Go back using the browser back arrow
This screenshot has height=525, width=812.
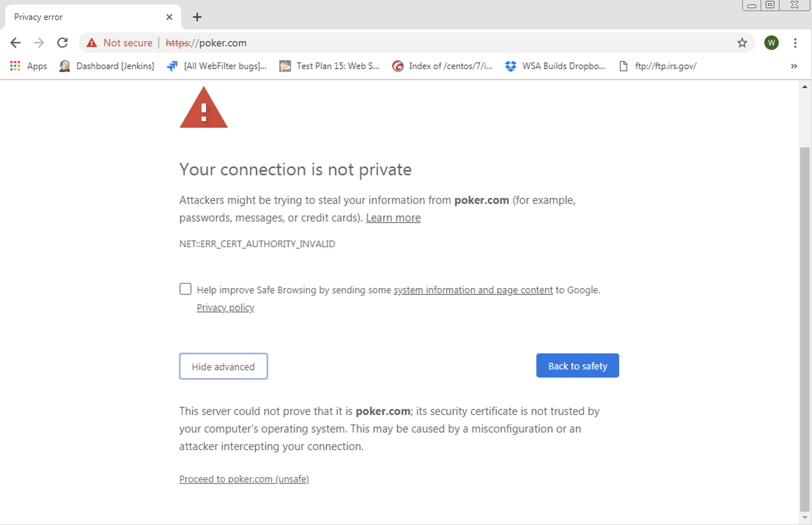(x=15, y=43)
